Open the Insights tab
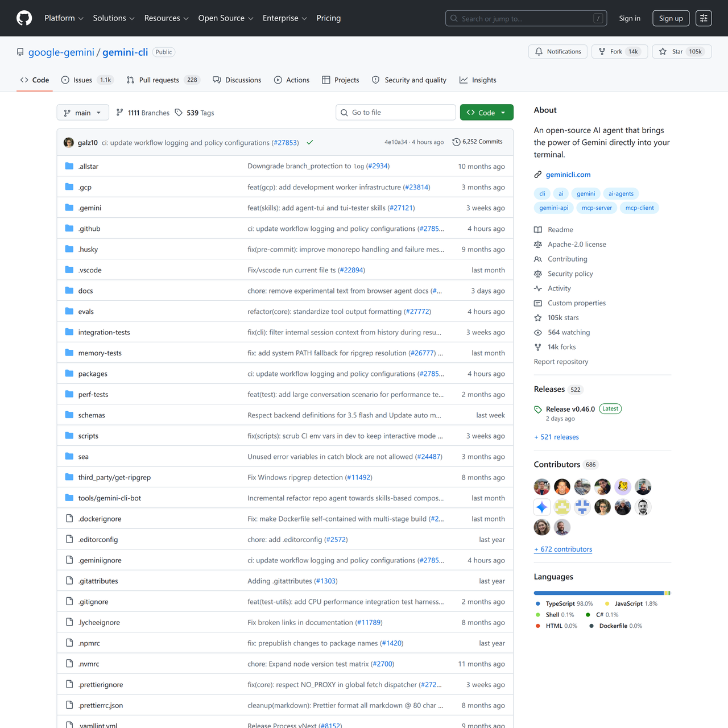The height and width of the screenshot is (728, 728). (x=478, y=80)
